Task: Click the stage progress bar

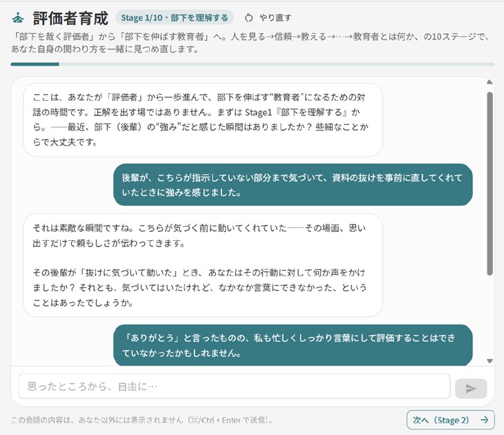Action: pyautogui.click(x=252, y=64)
